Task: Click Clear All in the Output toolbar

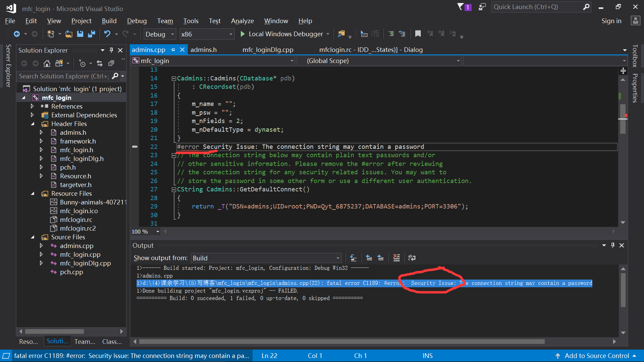Action: pyautogui.click(x=396, y=258)
